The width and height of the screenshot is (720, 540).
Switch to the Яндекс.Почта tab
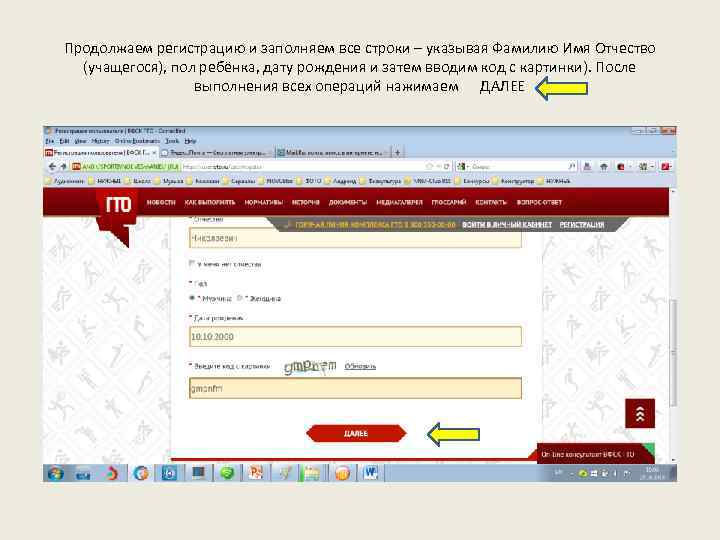(216, 152)
